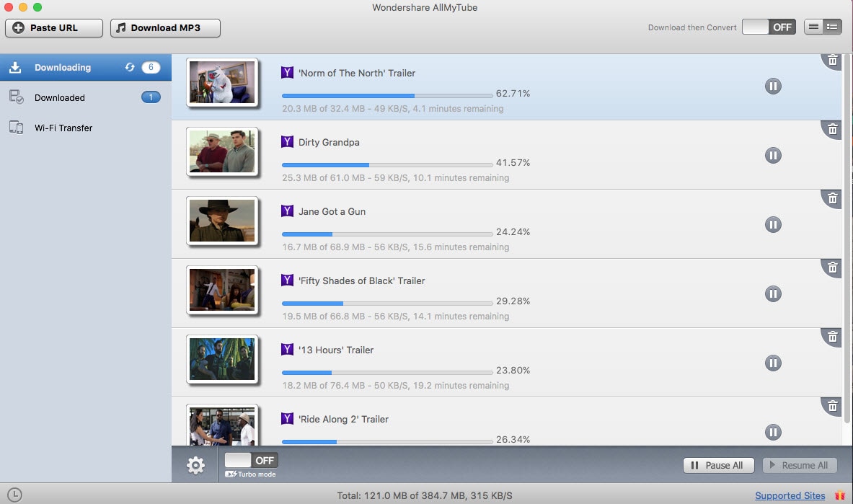
Task: Toggle Turbo mode switch
Action: (252, 461)
